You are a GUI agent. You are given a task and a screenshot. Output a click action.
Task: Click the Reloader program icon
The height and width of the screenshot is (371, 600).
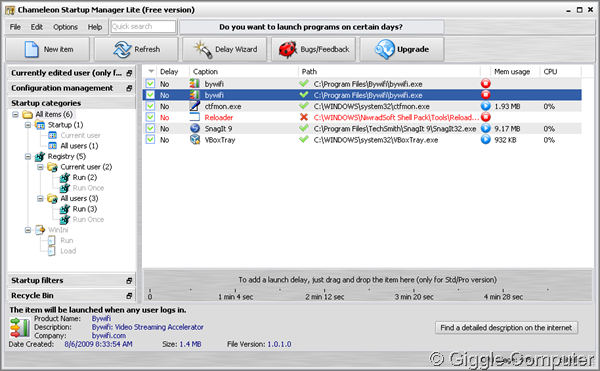(x=195, y=117)
